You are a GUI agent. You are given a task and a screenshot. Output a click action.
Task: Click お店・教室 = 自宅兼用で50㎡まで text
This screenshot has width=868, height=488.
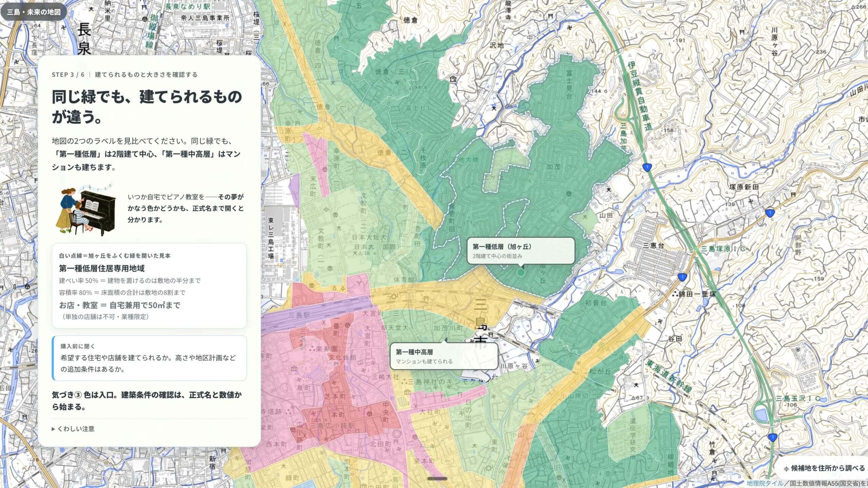[120, 305]
